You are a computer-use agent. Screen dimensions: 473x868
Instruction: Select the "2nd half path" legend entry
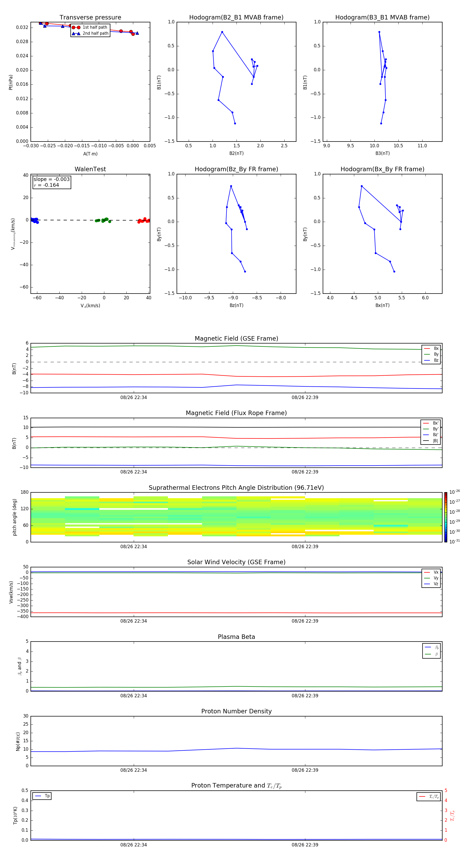click(90, 33)
